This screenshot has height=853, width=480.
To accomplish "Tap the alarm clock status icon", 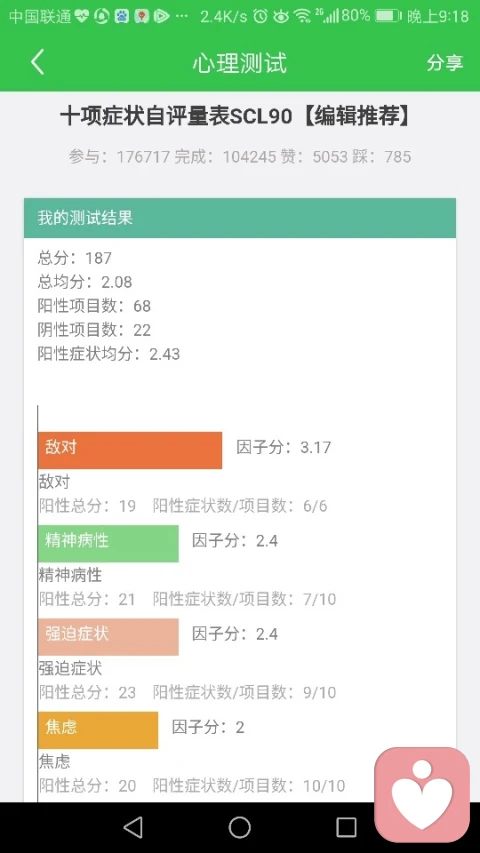I will click(261, 16).
